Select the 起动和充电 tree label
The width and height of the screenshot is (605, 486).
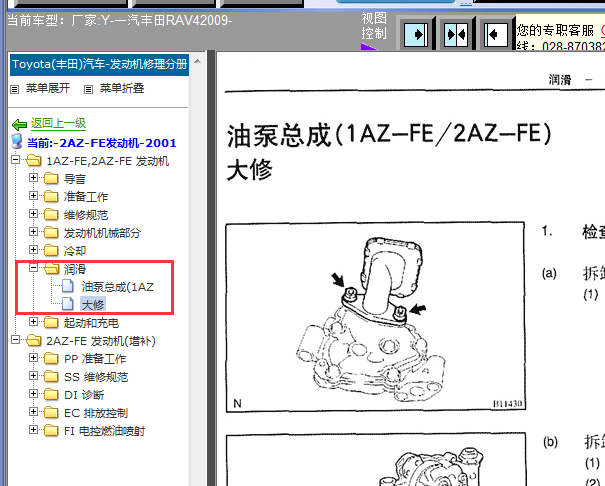91,323
